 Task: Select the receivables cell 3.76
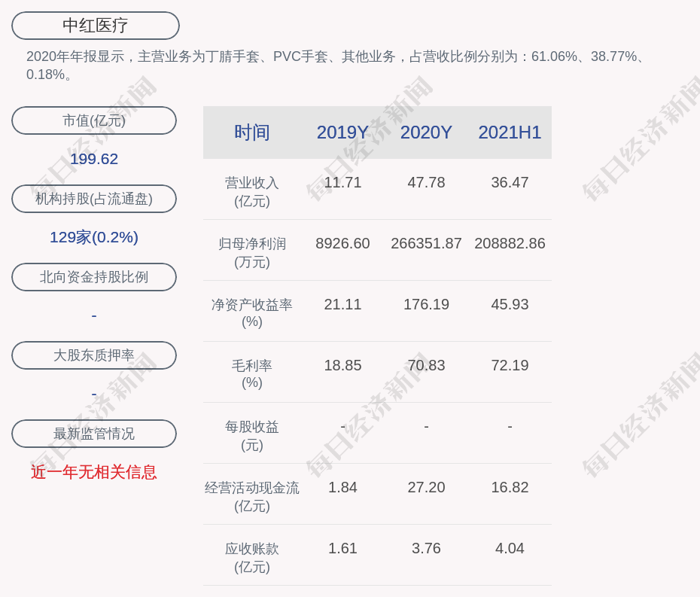tap(426, 548)
